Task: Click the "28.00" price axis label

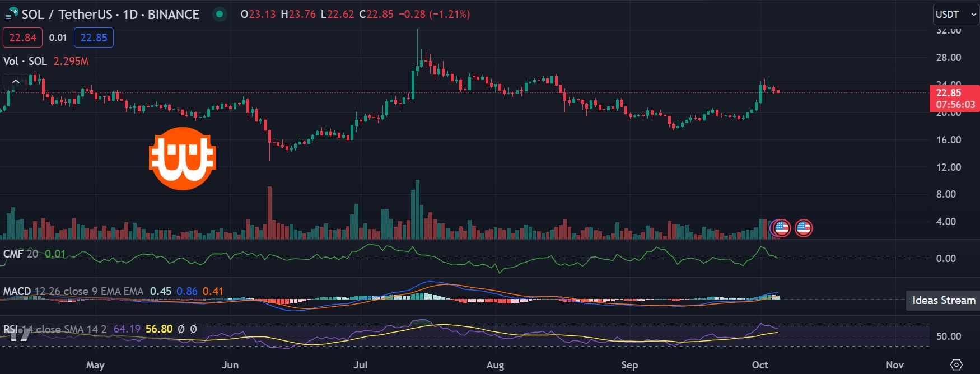Action: tap(949, 58)
